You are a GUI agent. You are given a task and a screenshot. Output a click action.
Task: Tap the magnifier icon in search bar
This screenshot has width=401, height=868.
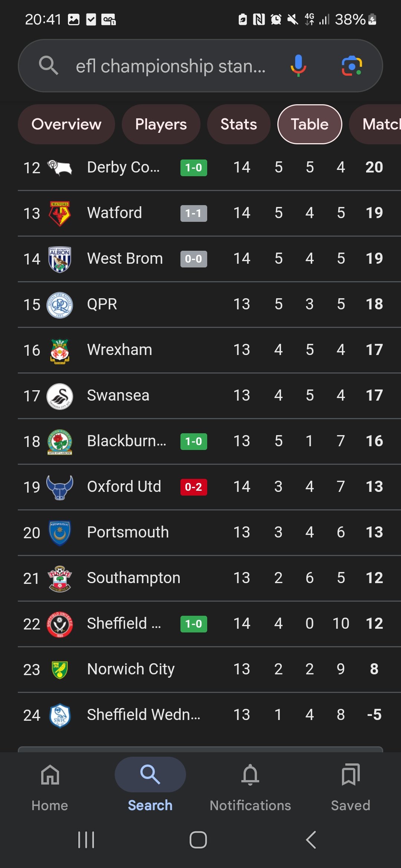(x=49, y=66)
